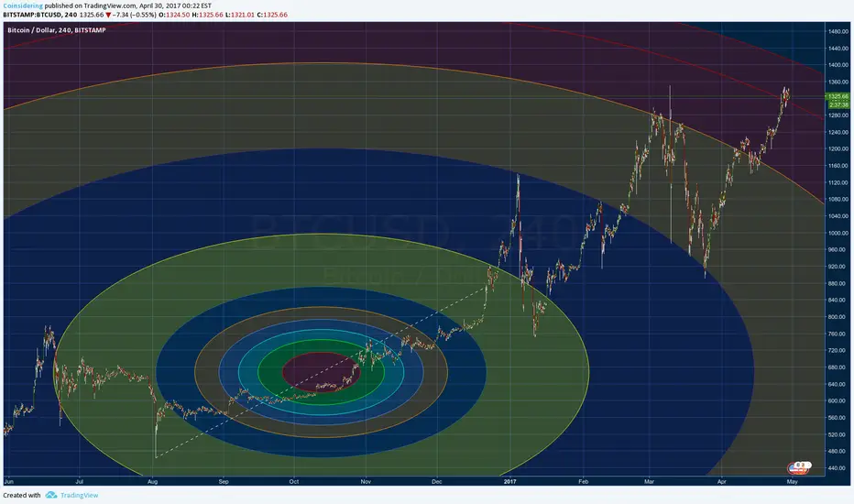Click the 1200.00 price axis label
854x504 pixels.
click(838, 148)
